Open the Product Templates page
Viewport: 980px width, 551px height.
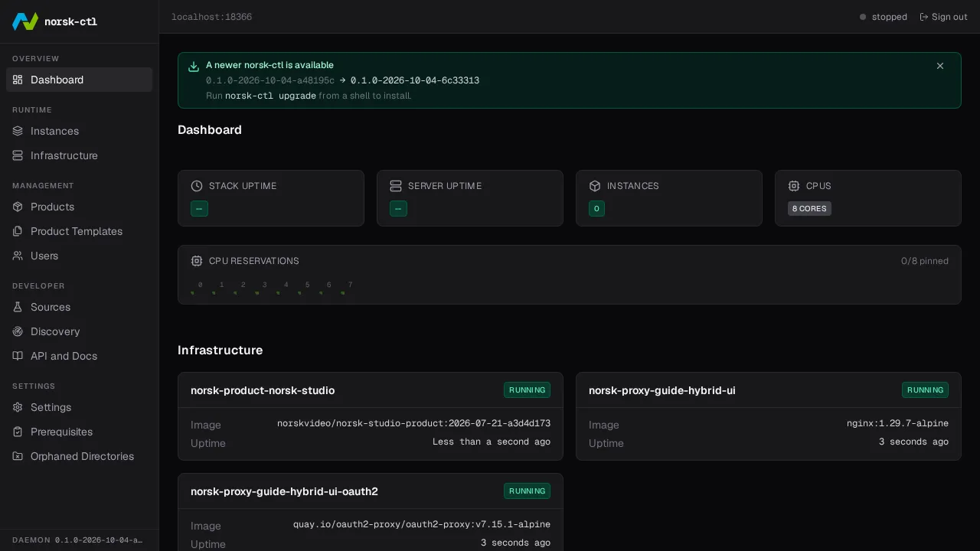click(x=80, y=231)
